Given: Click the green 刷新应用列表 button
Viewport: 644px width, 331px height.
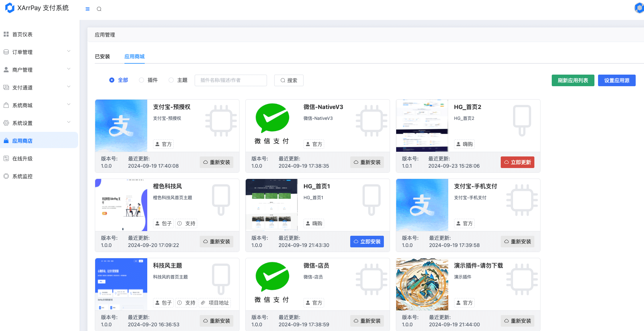Looking at the screenshot, I should click(573, 80).
